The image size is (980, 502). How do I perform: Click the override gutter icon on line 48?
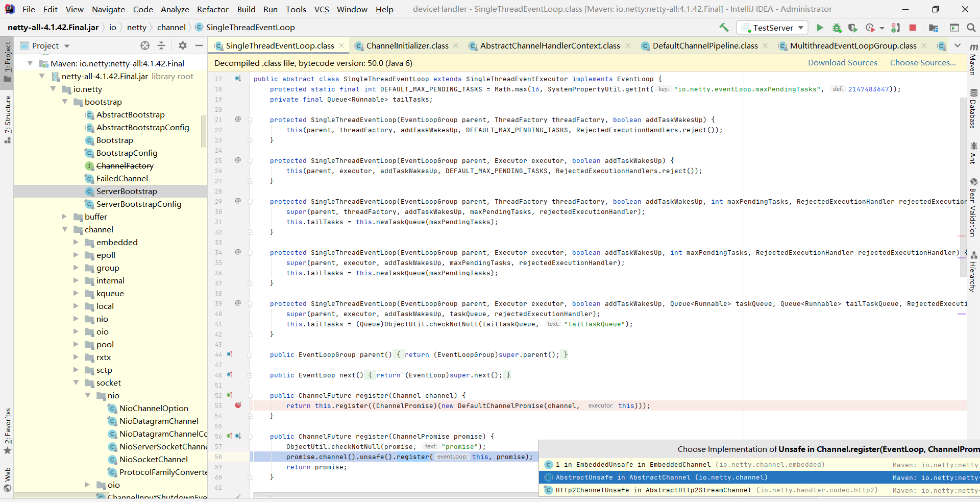pos(230,375)
